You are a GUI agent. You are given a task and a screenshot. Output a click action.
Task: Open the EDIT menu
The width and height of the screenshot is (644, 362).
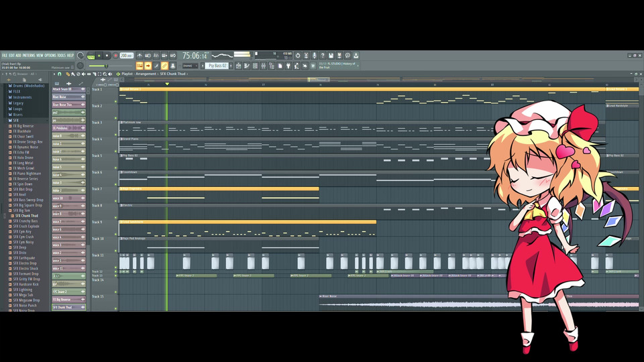[11, 56]
